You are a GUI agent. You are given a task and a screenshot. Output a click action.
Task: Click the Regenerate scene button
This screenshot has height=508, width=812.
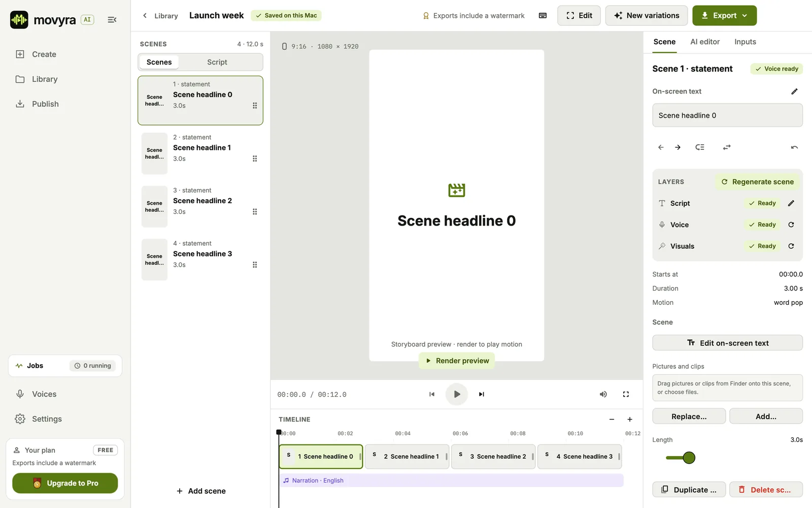[x=757, y=182]
